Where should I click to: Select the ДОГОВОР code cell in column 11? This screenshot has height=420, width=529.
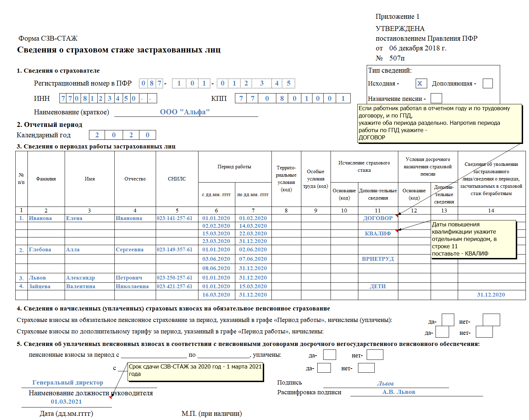click(x=378, y=218)
